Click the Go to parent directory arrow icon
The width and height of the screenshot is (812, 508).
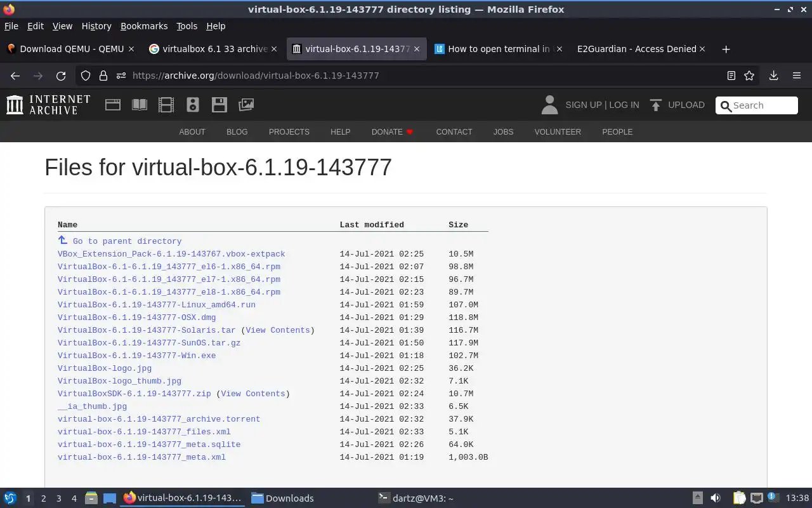pos(63,240)
